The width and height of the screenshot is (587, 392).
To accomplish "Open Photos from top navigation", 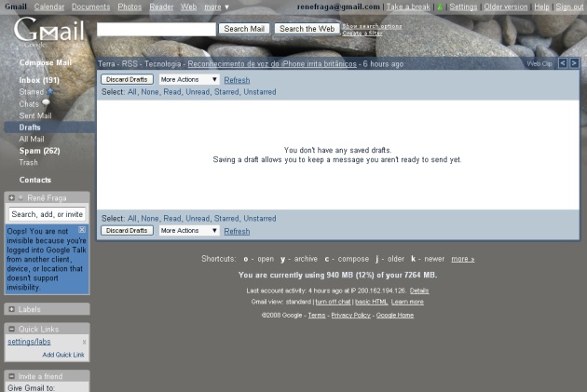I will (x=130, y=7).
